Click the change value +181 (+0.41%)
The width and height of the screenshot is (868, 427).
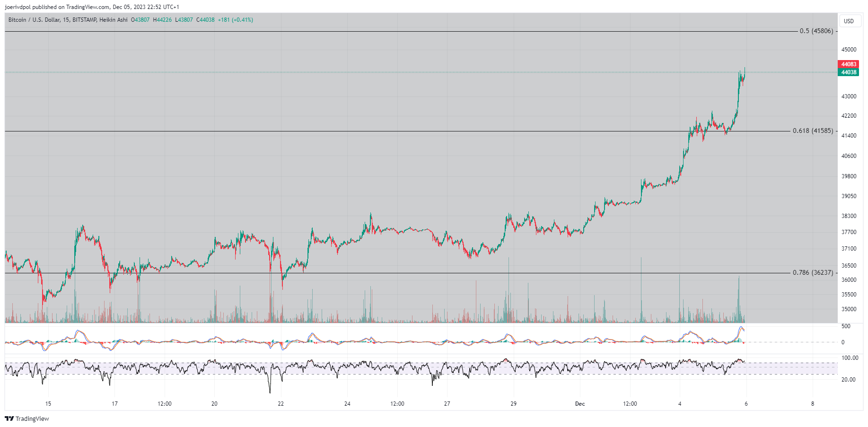click(235, 20)
